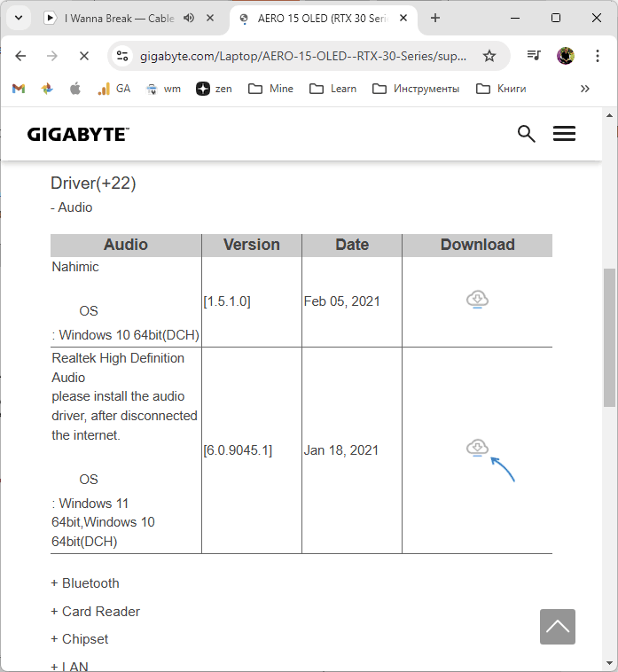
Task: Collapse the Audio driver category
Action: (72, 207)
